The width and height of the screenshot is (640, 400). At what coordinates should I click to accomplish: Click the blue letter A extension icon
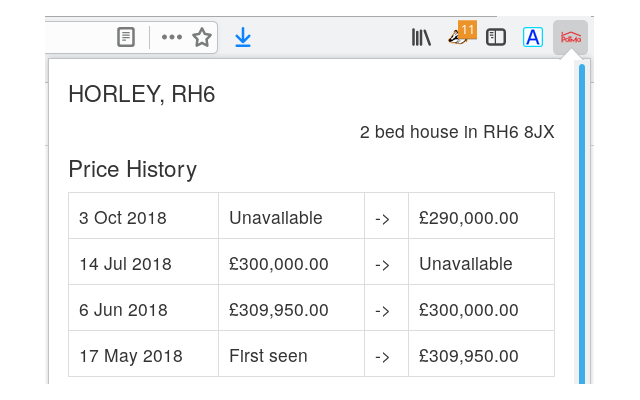533,37
